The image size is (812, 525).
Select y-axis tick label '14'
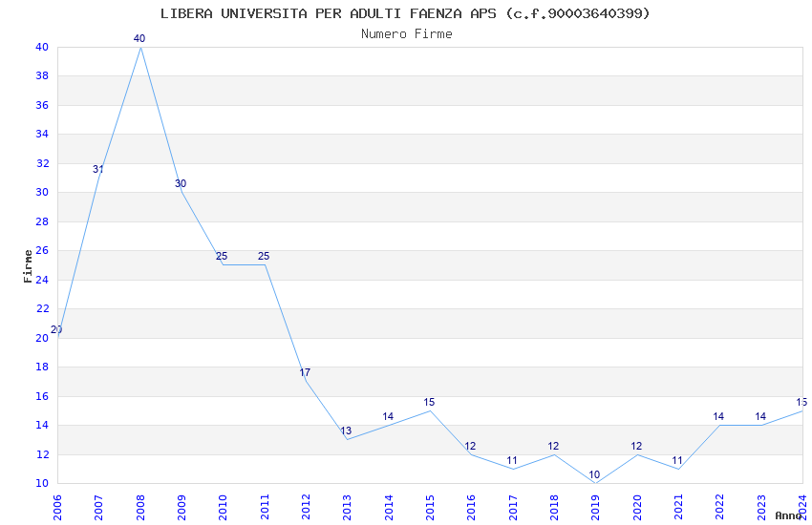click(42, 425)
